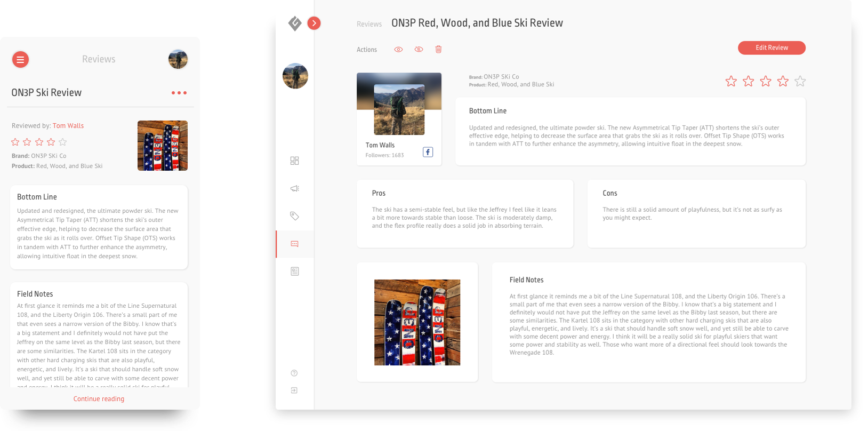Viewport: 868px width, 431px height.
Task: Click the logout icon at sidebar bottom
Action: point(294,390)
